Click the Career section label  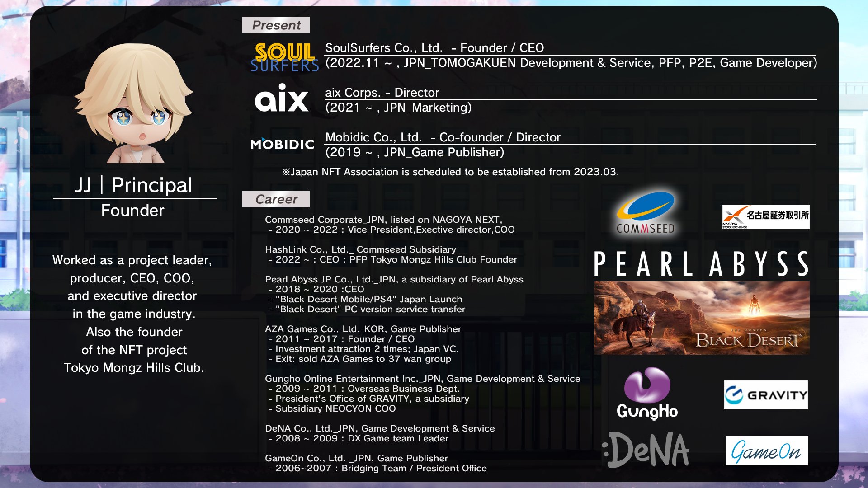[276, 199]
